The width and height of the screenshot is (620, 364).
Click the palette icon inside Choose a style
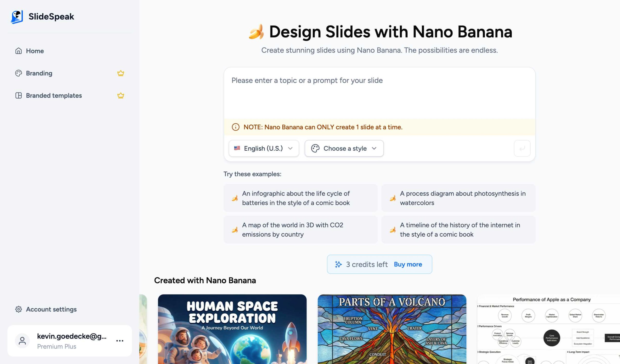pyautogui.click(x=316, y=148)
